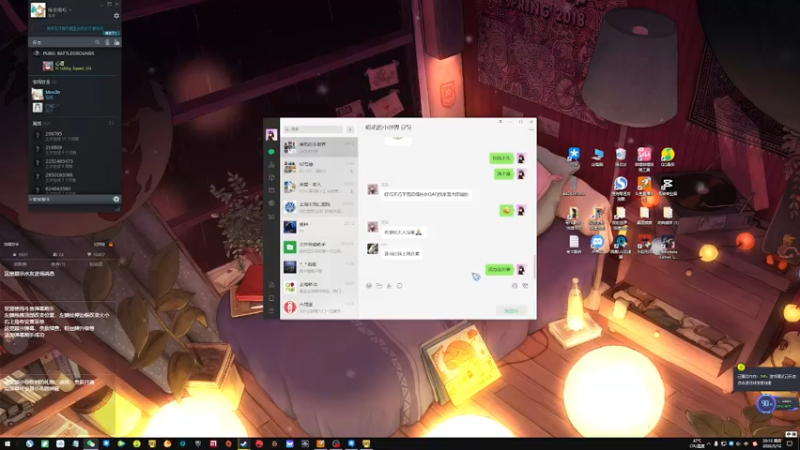Click the send file folder icon
Image resolution: width=800 pixels, height=450 pixels.
point(379,286)
